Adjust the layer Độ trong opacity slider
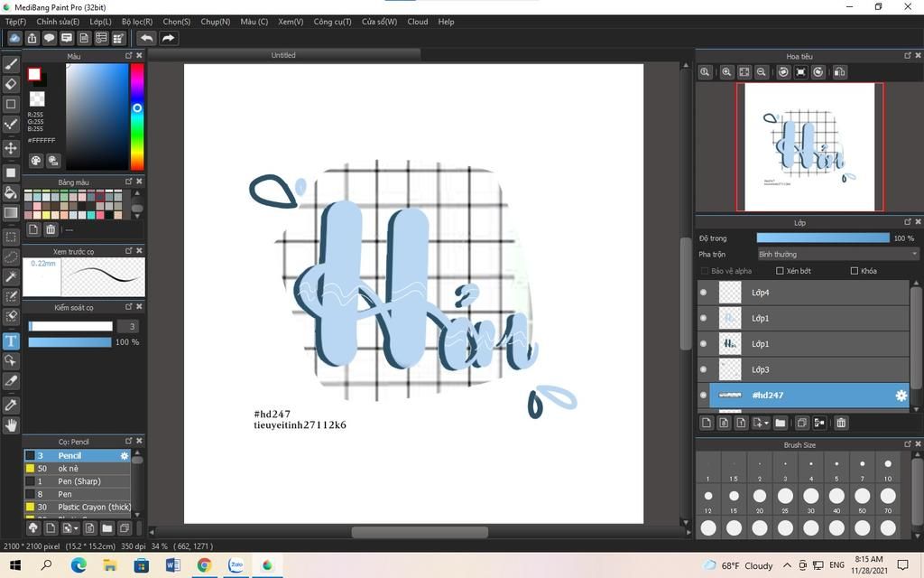Image resolution: width=924 pixels, height=578 pixels. 823,238
